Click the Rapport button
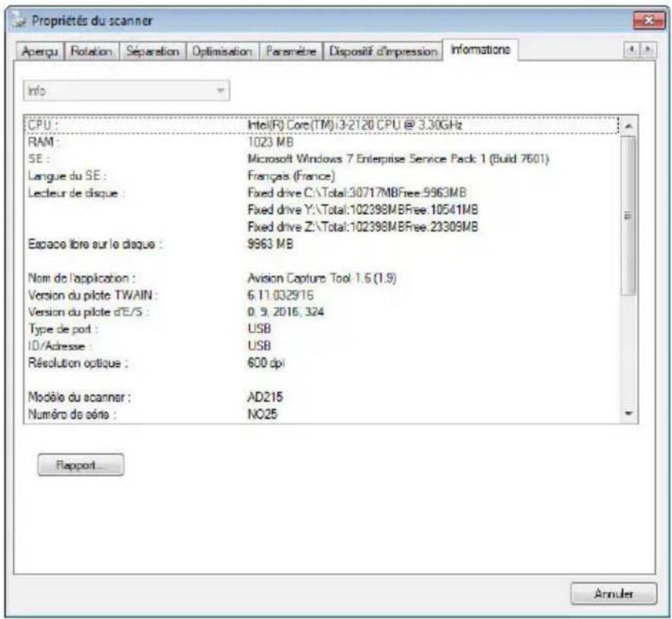The image size is (672, 619). pos(81,465)
